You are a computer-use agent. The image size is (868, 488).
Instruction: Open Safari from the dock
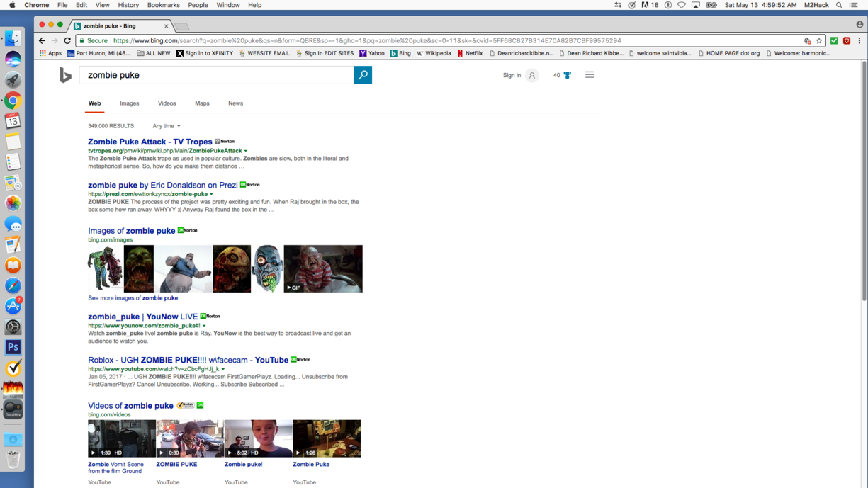pos(13,285)
